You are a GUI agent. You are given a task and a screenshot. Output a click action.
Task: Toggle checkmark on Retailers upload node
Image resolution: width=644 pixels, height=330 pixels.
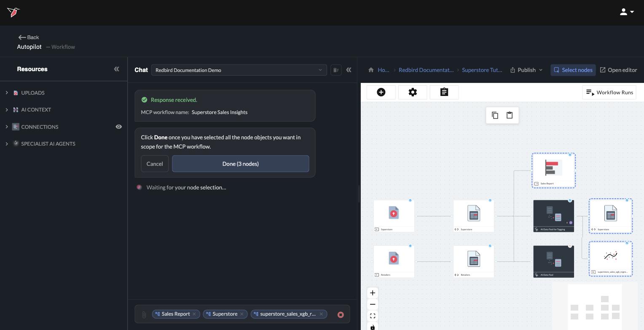(410, 246)
